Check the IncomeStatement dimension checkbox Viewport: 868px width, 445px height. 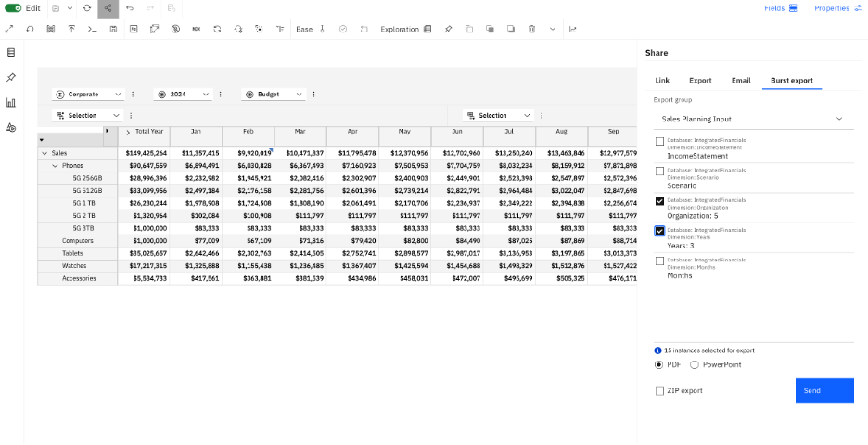[x=659, y=142]
